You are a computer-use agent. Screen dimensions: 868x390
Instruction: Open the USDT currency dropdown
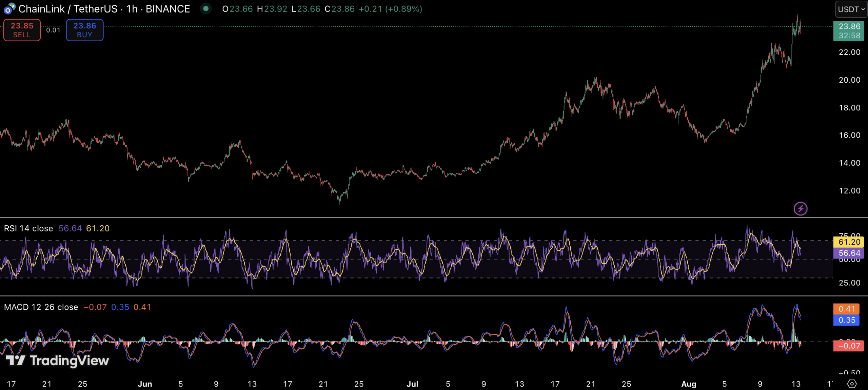(x=851, y=9)
